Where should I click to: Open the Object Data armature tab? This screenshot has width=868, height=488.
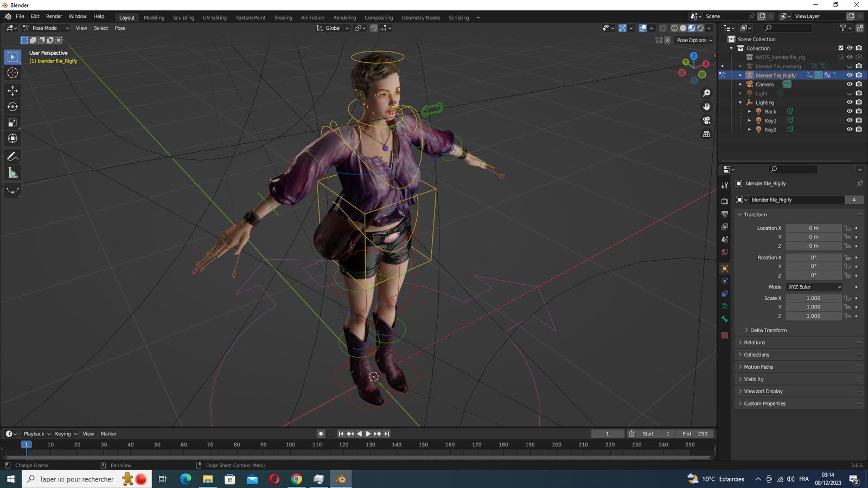[725, 307]
